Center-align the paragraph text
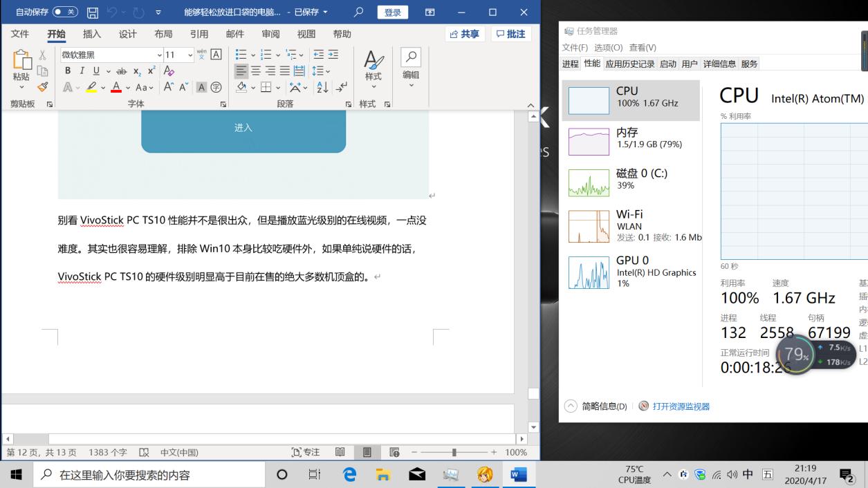Image resolution: width=868 pixels, height=488 pixels. 255,71
